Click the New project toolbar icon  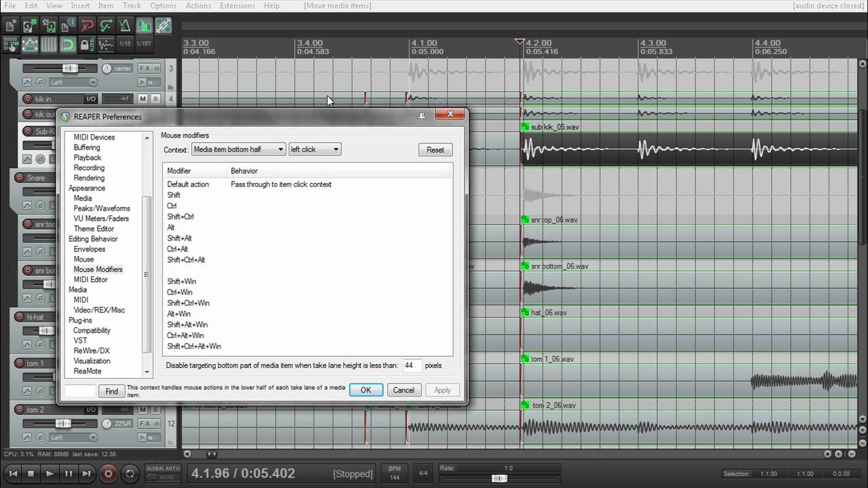coord(10,26)
